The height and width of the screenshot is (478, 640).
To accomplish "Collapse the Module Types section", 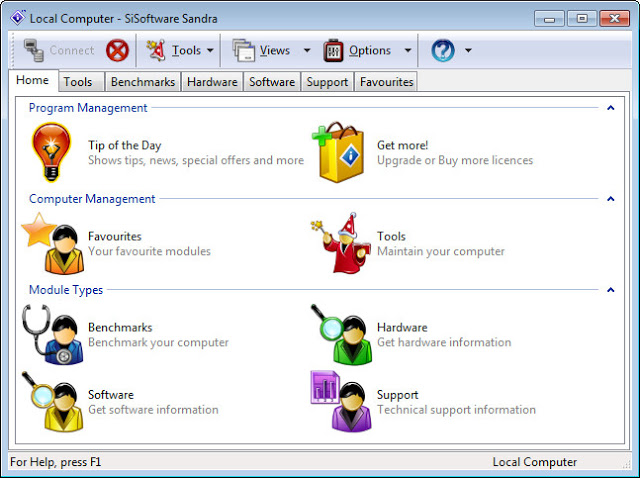I will pos(611,290).
